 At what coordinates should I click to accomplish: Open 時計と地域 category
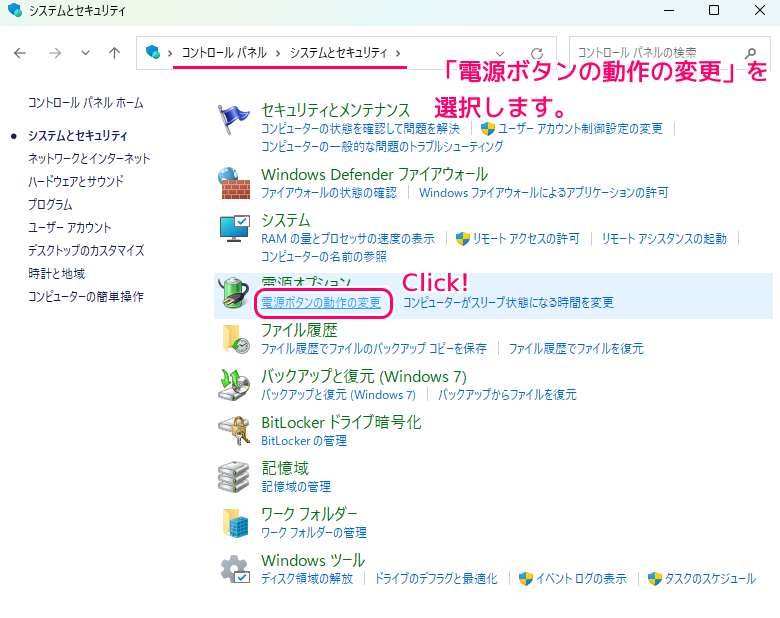click(x=57, y=273)
